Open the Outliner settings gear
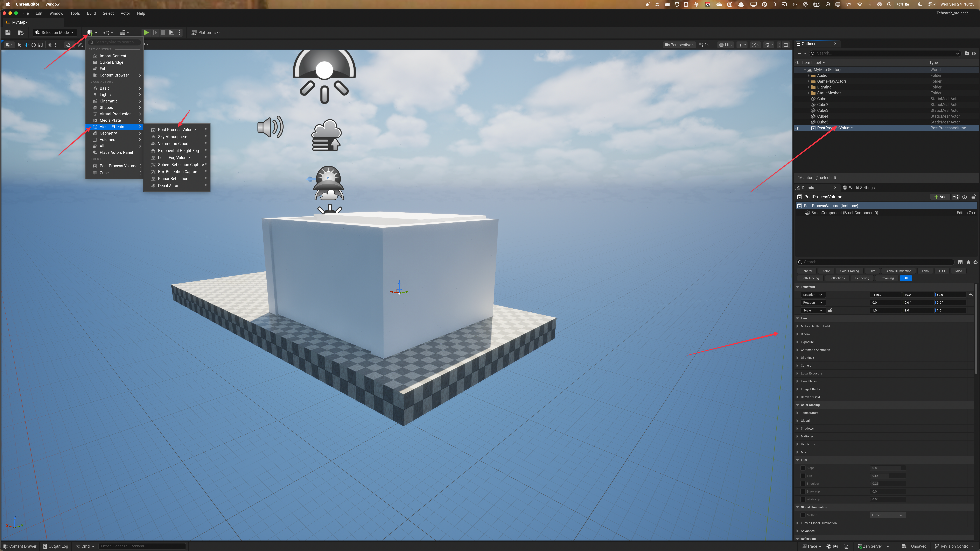The height and width of the screenshot is (551, 980). 974,54
